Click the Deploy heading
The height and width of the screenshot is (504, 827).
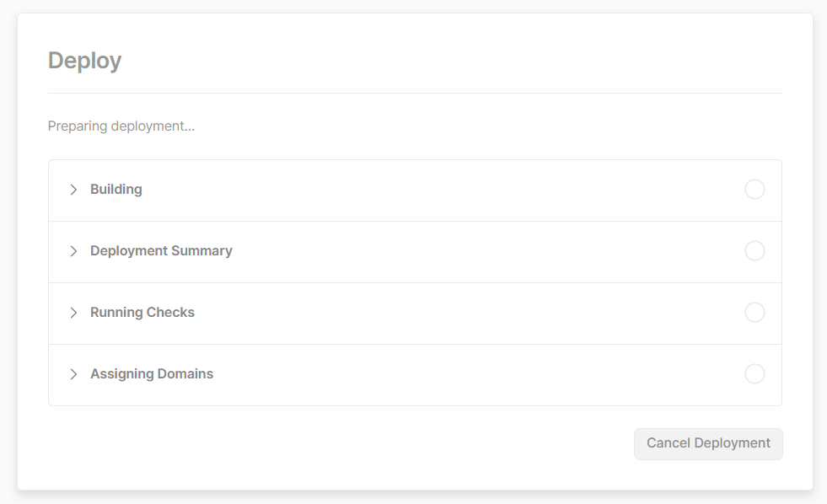point(84,61)
